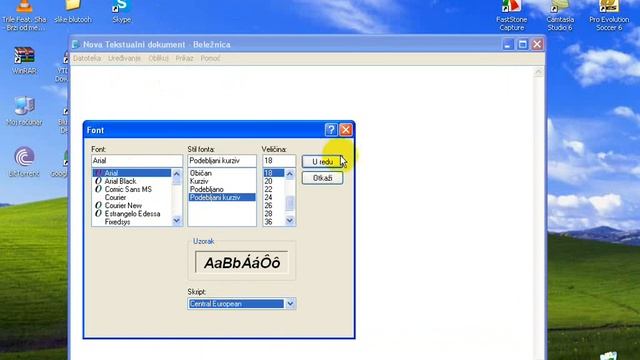Confirm with the U redu button
Image resolution: width=640 pixels, height=360 pixels.
click(322, 162)
